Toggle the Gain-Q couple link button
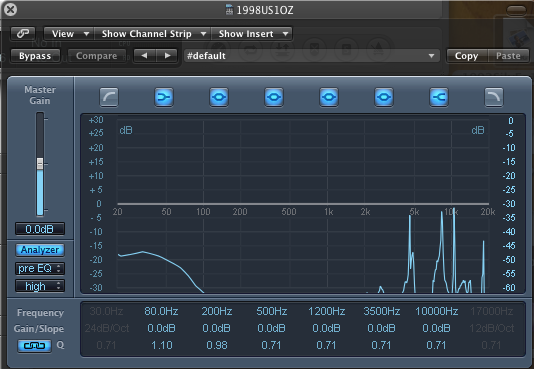Viewport: 534px width, 369px height. pos(34,346)
